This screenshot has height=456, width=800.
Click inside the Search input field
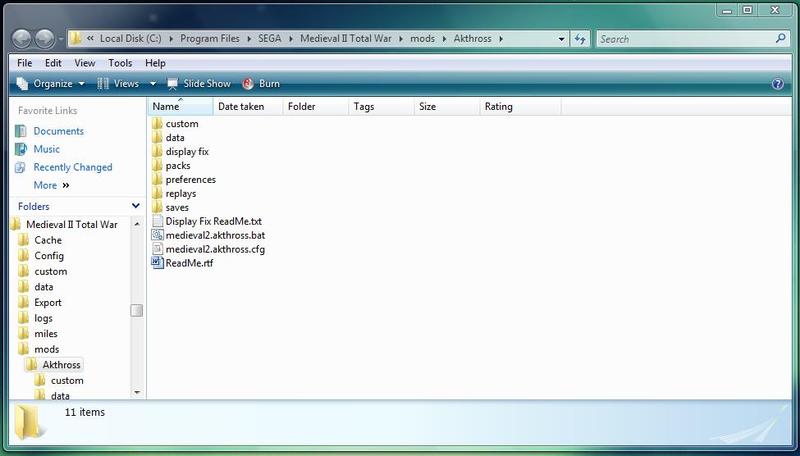(x=685, y=39)
